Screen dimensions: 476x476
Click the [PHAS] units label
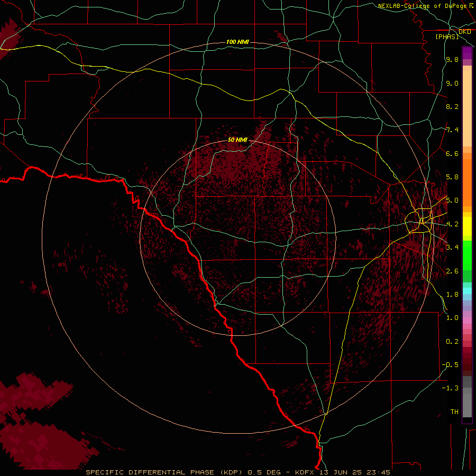(x=447, y=36)
